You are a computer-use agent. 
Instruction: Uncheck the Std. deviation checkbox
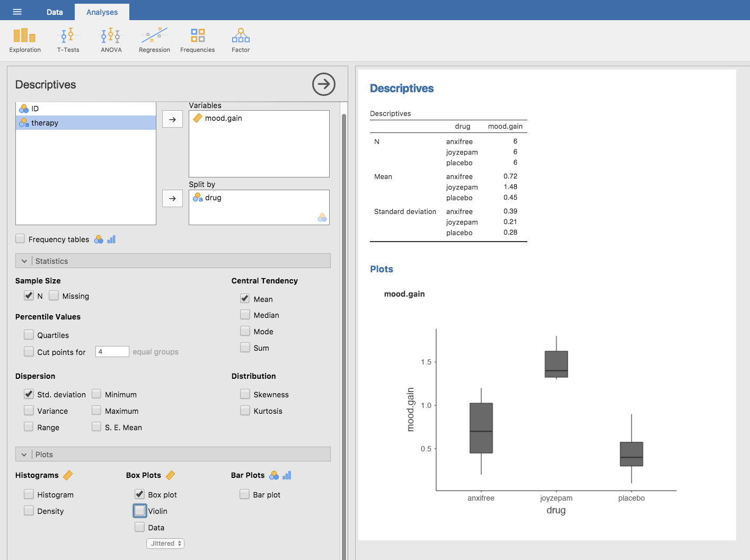point(29,394)
